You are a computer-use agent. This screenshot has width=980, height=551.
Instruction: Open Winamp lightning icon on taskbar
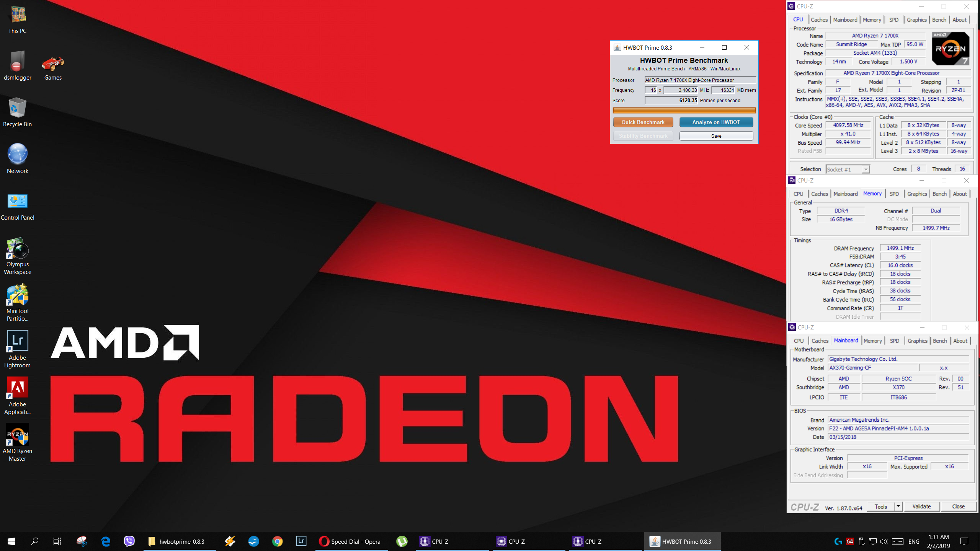click(x=230, y=541)
